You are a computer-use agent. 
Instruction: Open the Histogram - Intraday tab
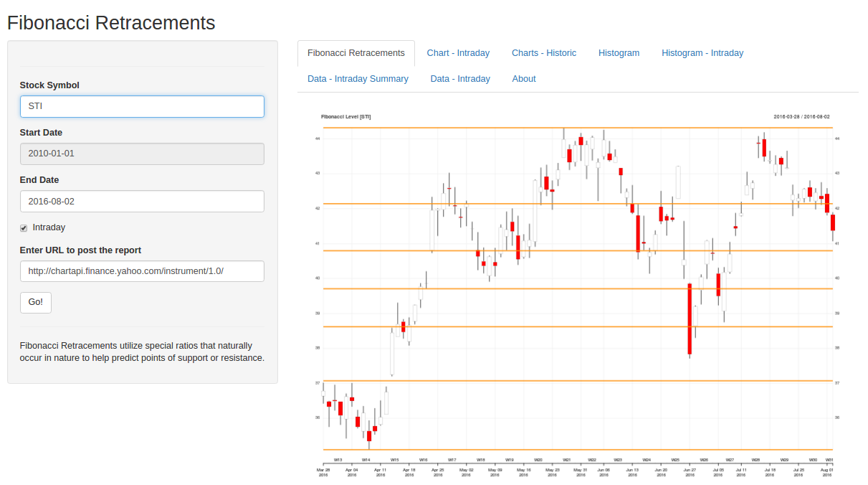[702, 52]
